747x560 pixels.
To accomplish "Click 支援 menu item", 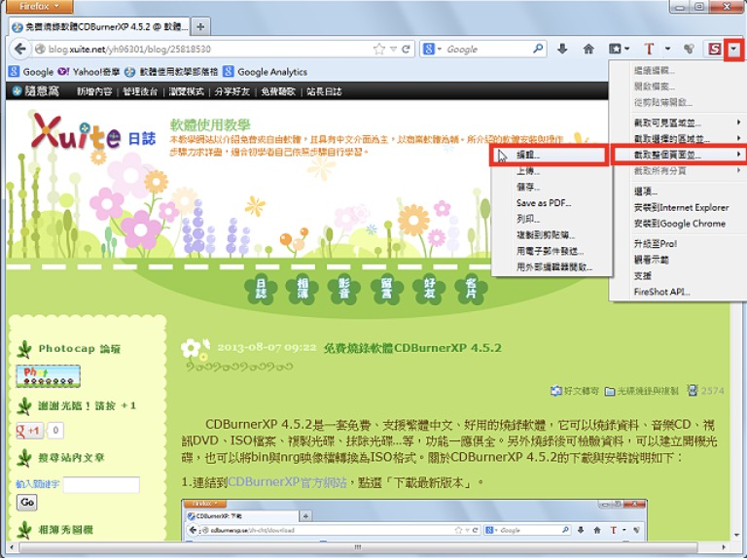I will 678,276.
